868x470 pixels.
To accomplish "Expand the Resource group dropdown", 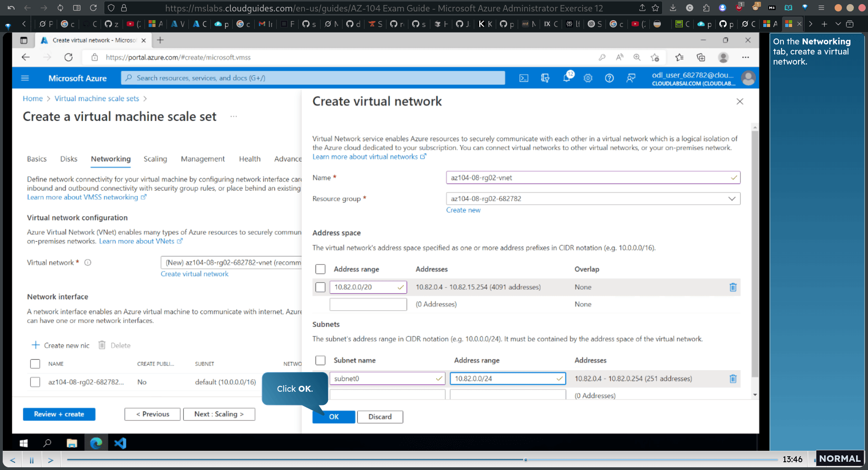I will [x=732, y=199].
